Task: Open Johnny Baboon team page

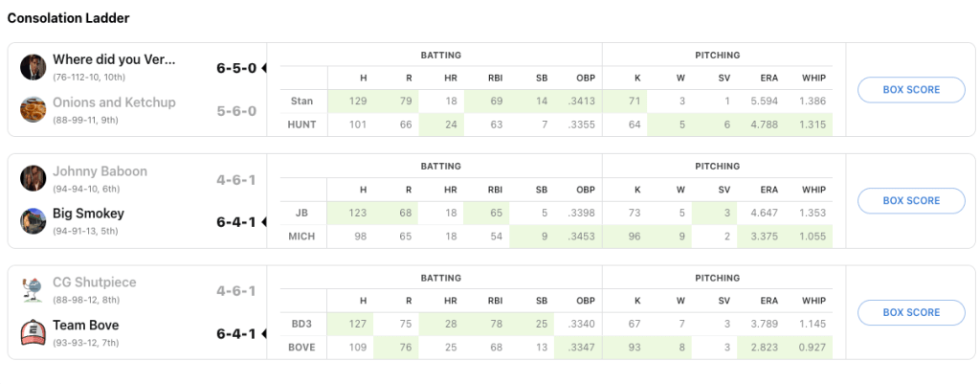Action: [x=100, y=171]
